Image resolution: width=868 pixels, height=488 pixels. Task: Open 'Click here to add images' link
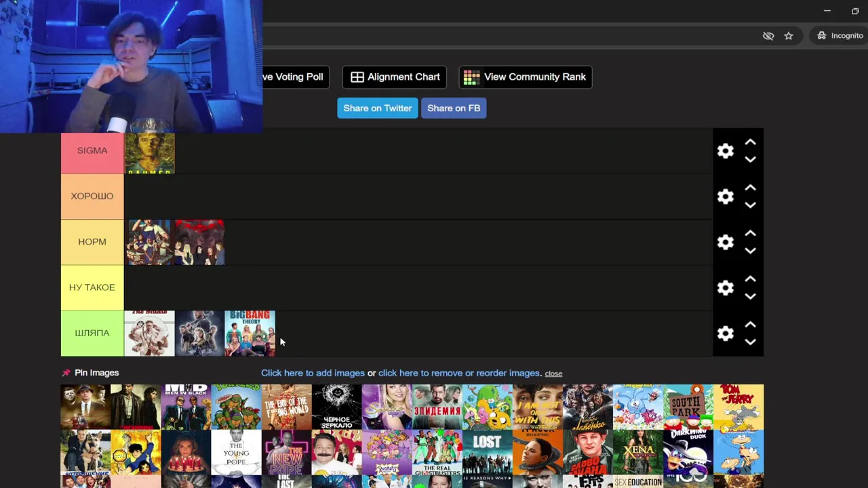point(313,373)
